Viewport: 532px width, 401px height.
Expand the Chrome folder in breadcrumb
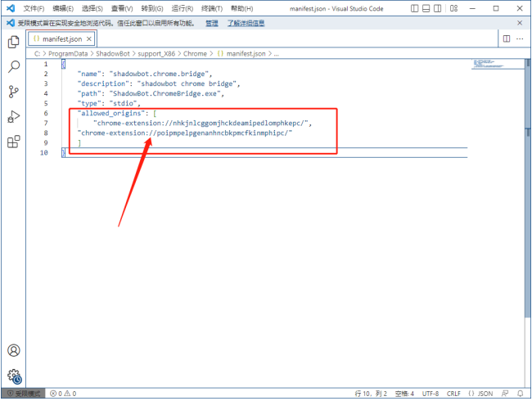tap(195, 52)
